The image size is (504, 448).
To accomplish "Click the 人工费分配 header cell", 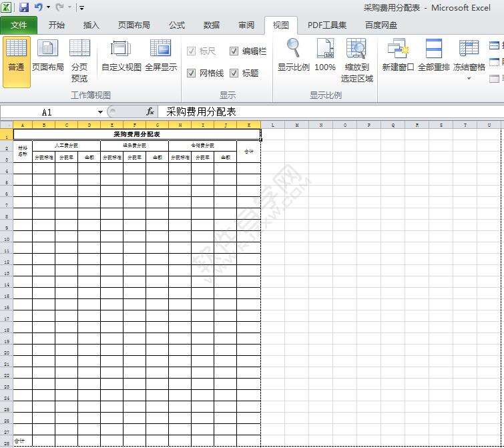I will [x=66, y=146].
